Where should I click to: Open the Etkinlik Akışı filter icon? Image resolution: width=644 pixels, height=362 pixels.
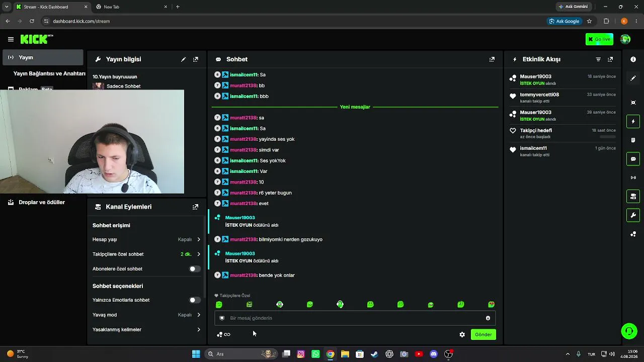point(598,59)
